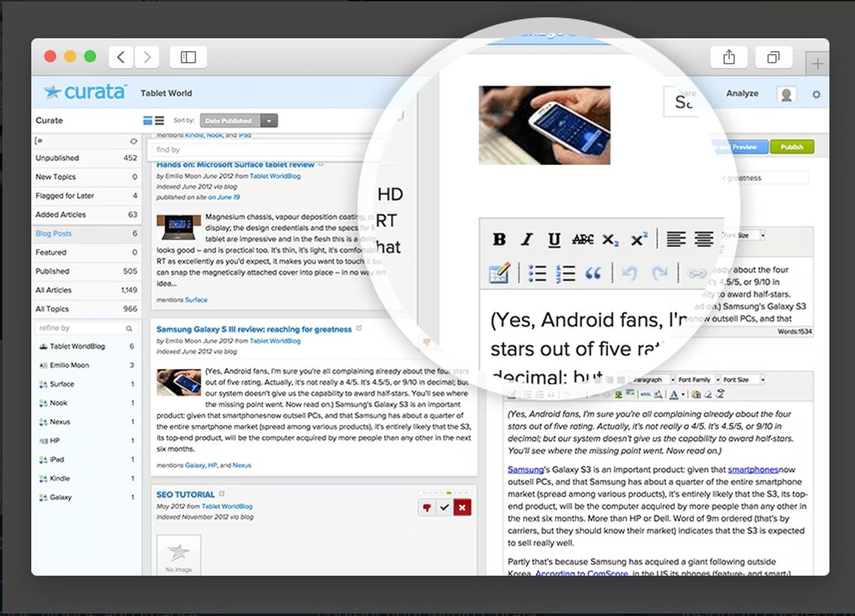
Task: Click the text color A icon in lower editor
Action: [x=674, y=394]
